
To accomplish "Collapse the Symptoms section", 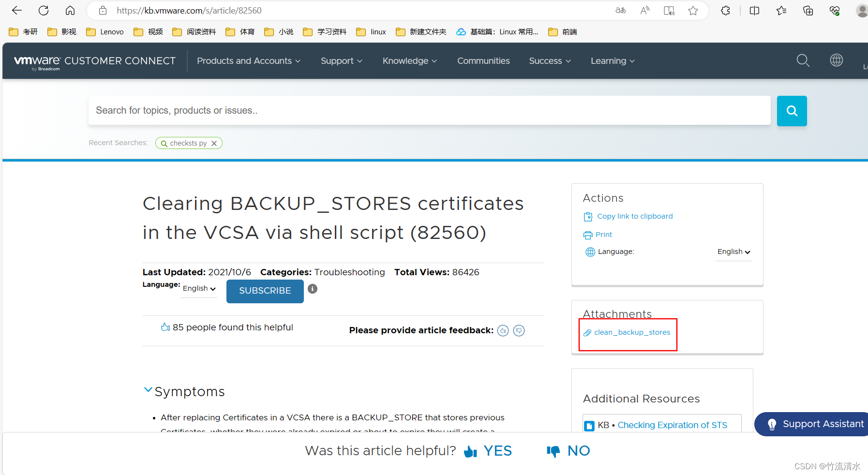I will point(148,390).
